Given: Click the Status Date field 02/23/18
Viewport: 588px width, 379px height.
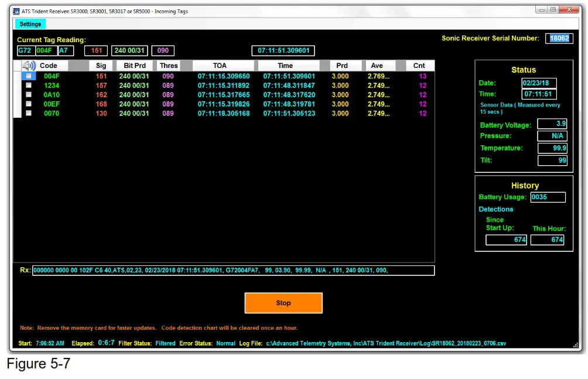Looking at the screenshot, I should pyautogui.click(x=539, y=83).
